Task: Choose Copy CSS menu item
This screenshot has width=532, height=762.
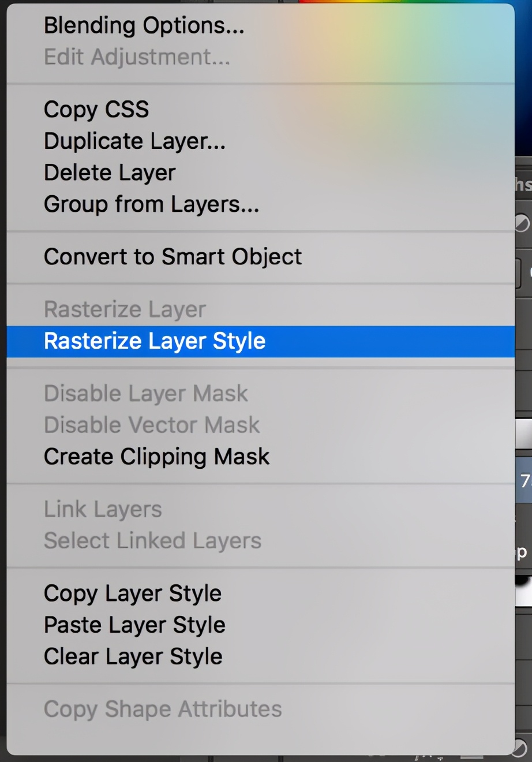Action: pyautogui.click(x=96, y=109)
